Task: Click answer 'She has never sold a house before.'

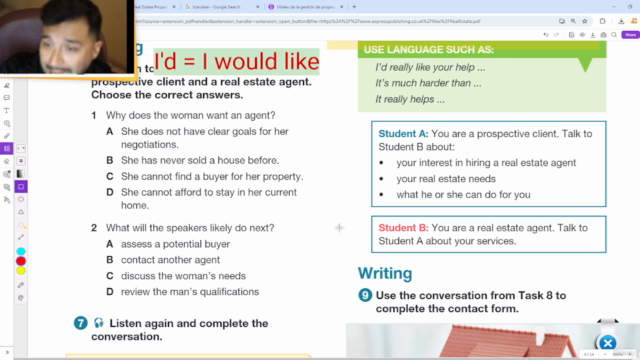Action: tap(200, 160)
